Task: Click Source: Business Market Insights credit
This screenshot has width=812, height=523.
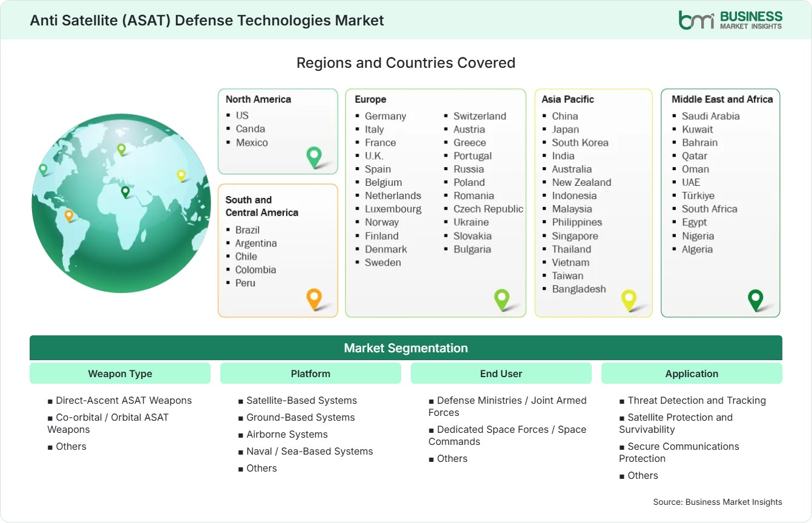Action: tap(718, 502)
